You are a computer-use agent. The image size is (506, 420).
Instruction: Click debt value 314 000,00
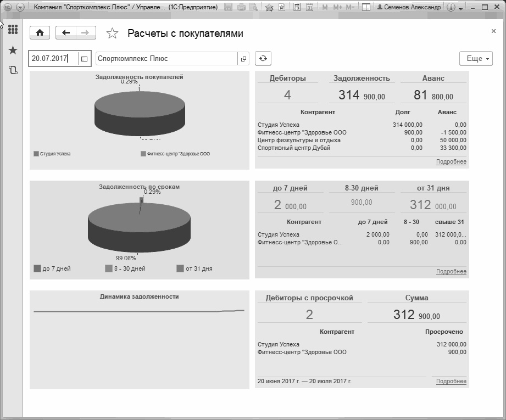click(408, 125)
